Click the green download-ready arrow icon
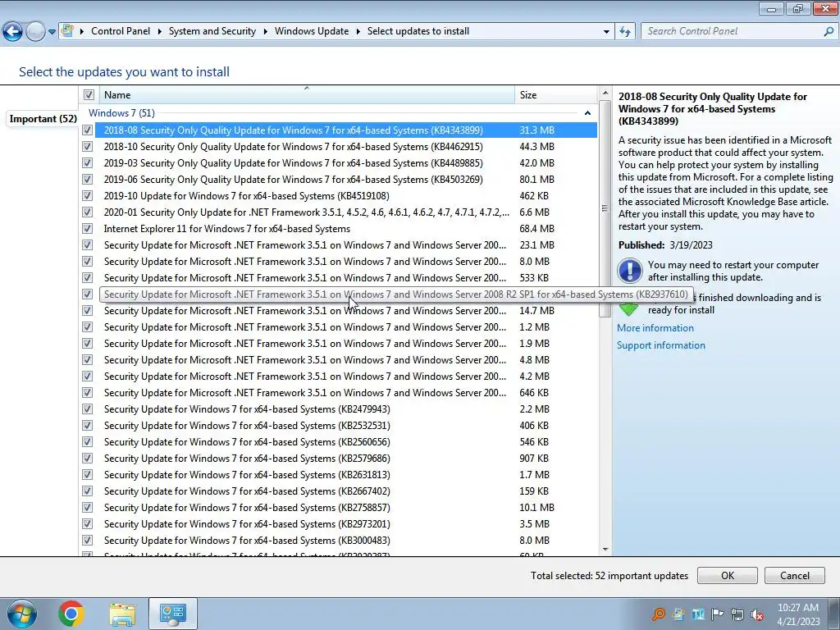Viewport: 840px width, 630px height. tap(628, 308)
